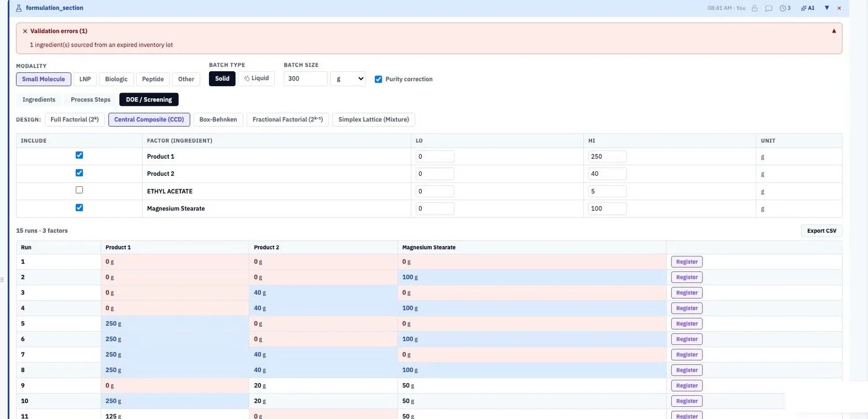This screenshot has height=419, width=868.
Task: Check include for ETHYL ACETATE
Action: coord(79,190)
